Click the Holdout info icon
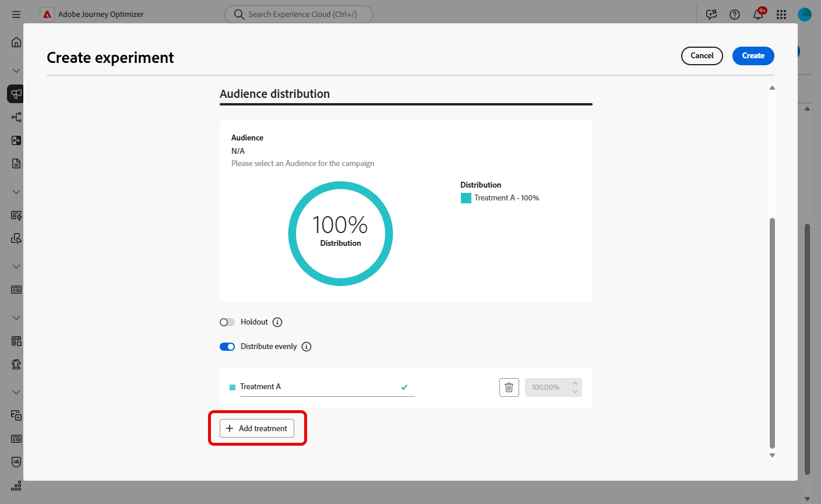 (x=277, y=322)
